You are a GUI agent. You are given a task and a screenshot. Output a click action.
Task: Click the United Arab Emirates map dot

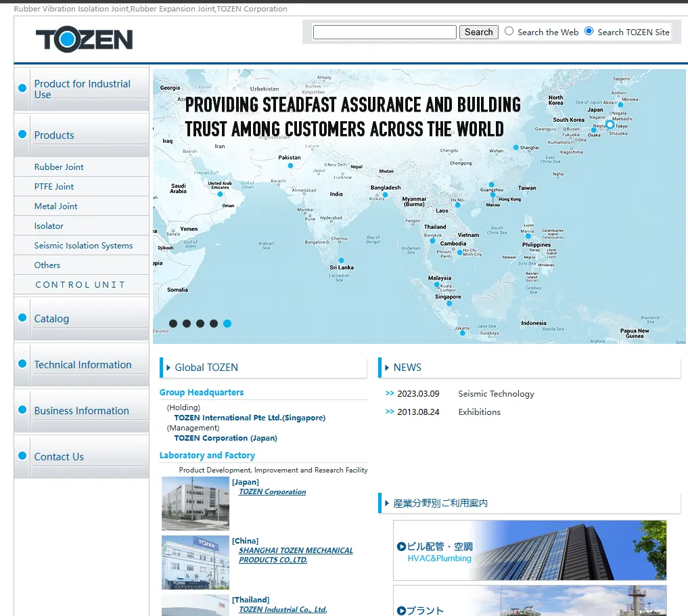(x=221, y=194)
